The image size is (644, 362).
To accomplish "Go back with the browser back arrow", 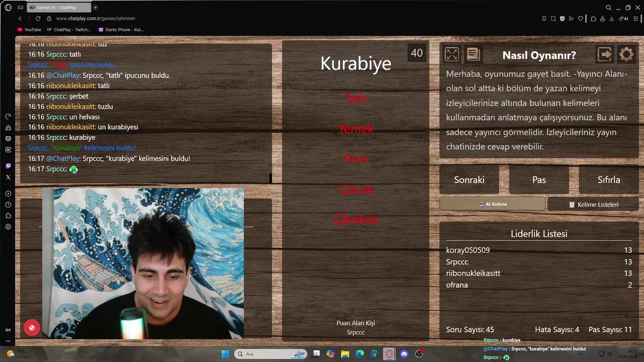I will click(20, 19).
